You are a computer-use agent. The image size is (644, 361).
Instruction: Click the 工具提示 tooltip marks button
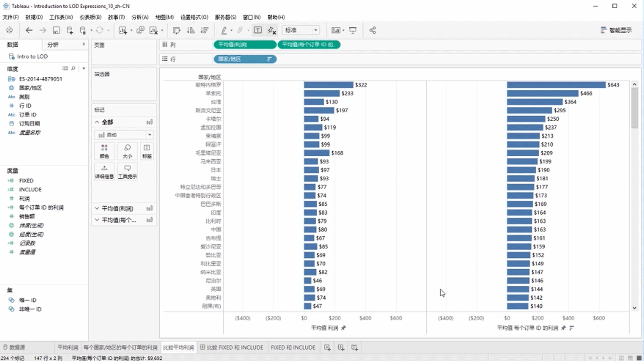pos(127,172)
